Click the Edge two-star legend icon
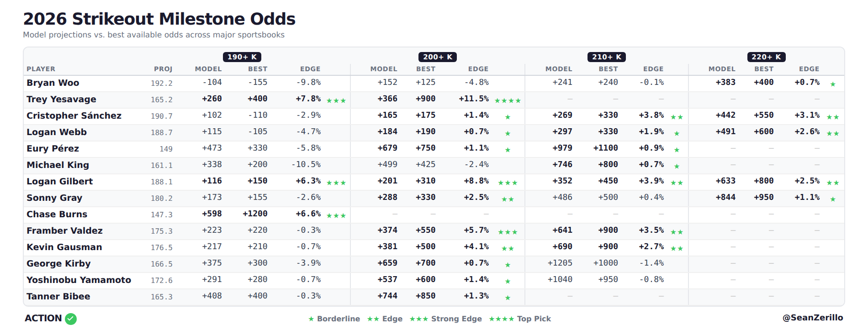This screenshot has width=868, height=335. tap(373, 319)
